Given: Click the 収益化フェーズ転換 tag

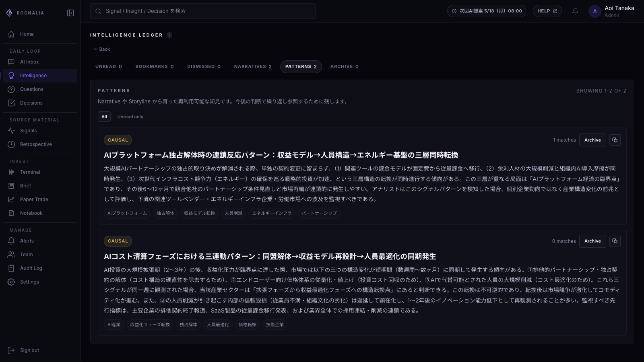Looking at the screenshot, I should coord(150,325).
